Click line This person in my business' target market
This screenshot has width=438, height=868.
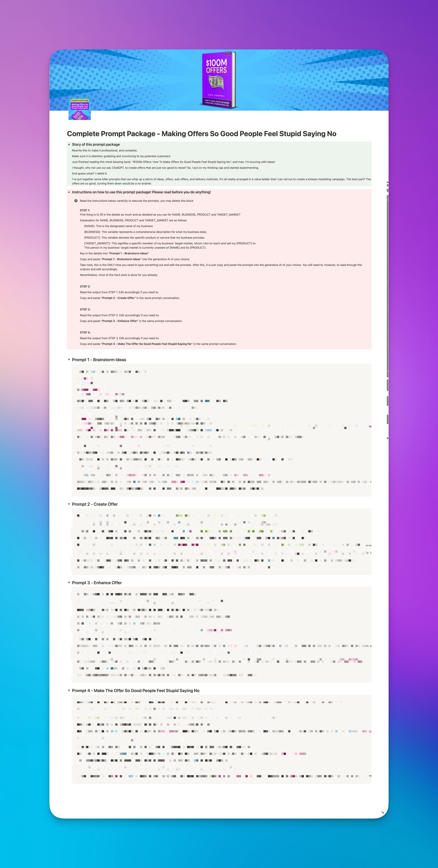click(x=145, y=248)
